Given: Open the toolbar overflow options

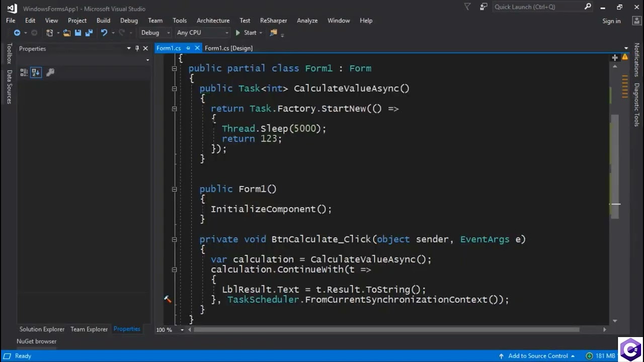Looking at the screenshot, I should tap(282, 34).
